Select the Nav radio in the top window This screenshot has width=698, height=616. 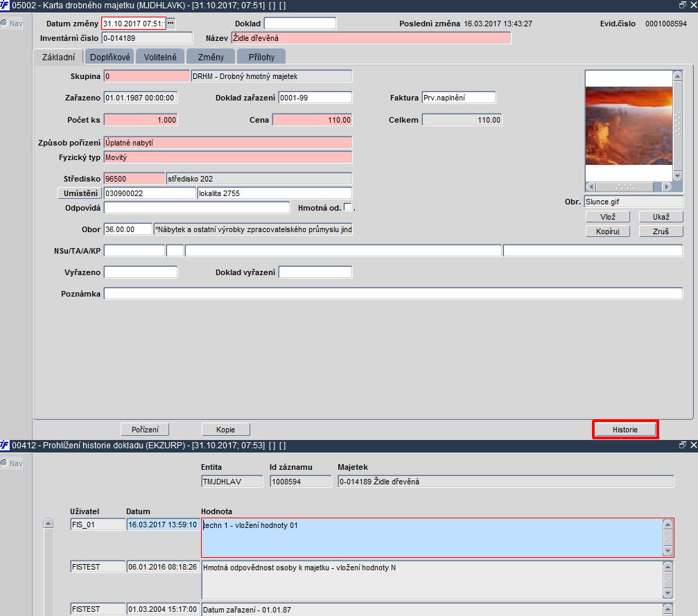[x=4, y=23]
